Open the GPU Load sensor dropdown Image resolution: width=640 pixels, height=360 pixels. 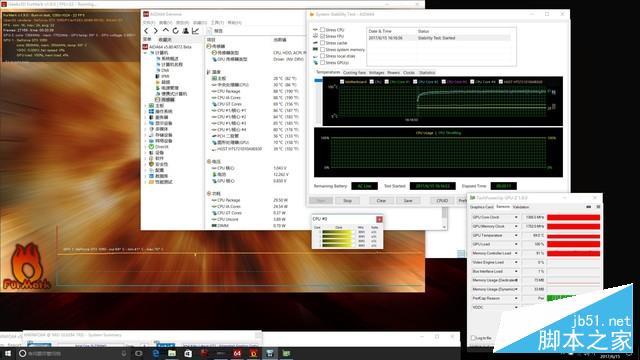click(x=516, y=244)
